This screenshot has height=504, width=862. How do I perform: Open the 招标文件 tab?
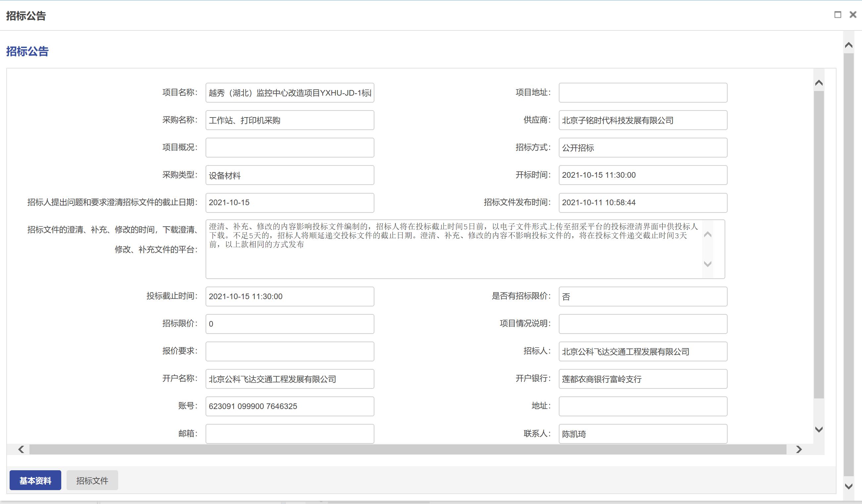coord(92,481)
